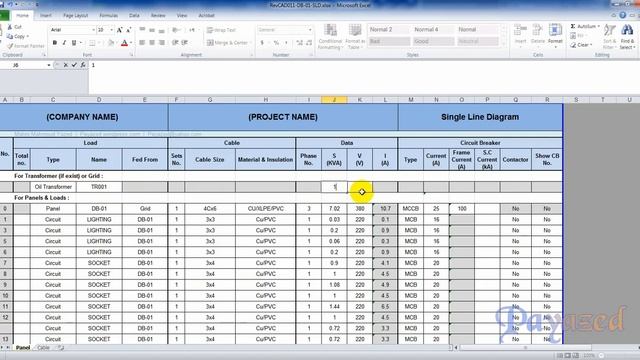640x360 pixels.
Task: Toggle italic formatting
Action: tap(64, 43)
